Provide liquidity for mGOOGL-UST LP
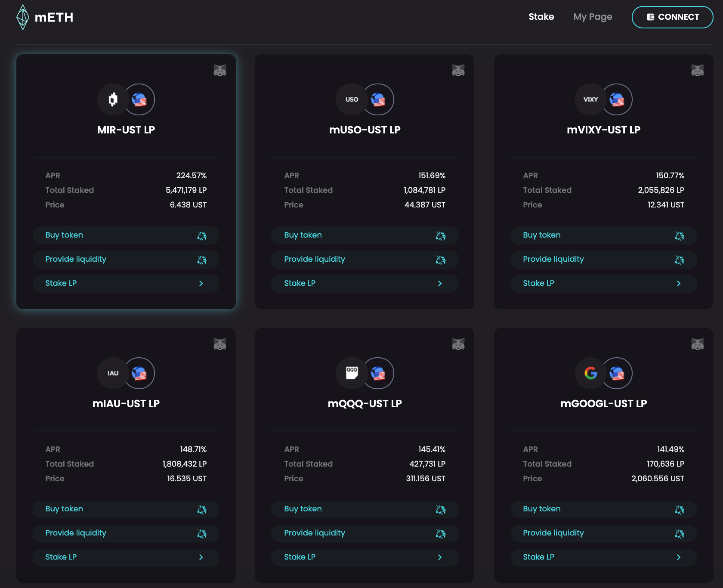 604,533
